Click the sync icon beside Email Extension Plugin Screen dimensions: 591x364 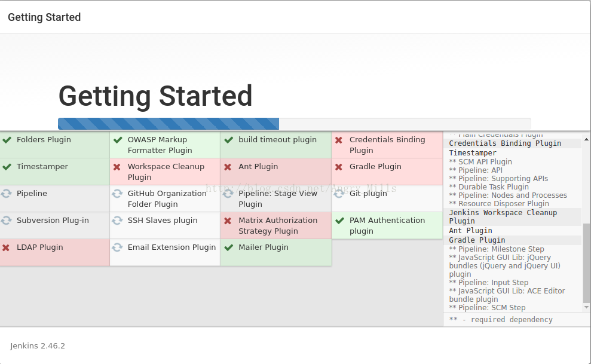click(117, 247)
